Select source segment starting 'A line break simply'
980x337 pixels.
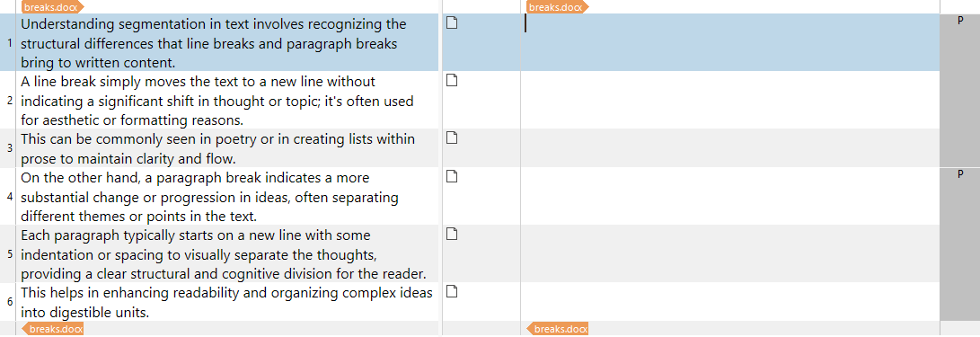[229, 100]
